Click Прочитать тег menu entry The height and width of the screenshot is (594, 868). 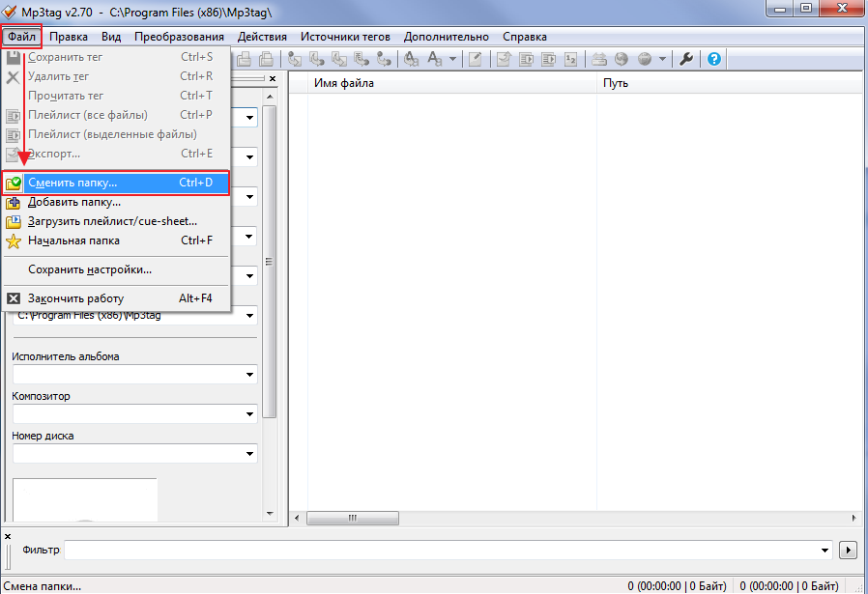(116, 96)
